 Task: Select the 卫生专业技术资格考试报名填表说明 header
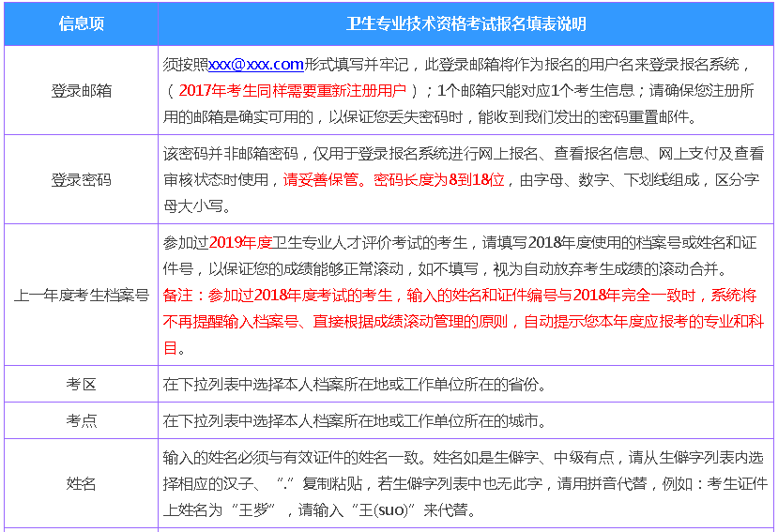pos(465,23)
